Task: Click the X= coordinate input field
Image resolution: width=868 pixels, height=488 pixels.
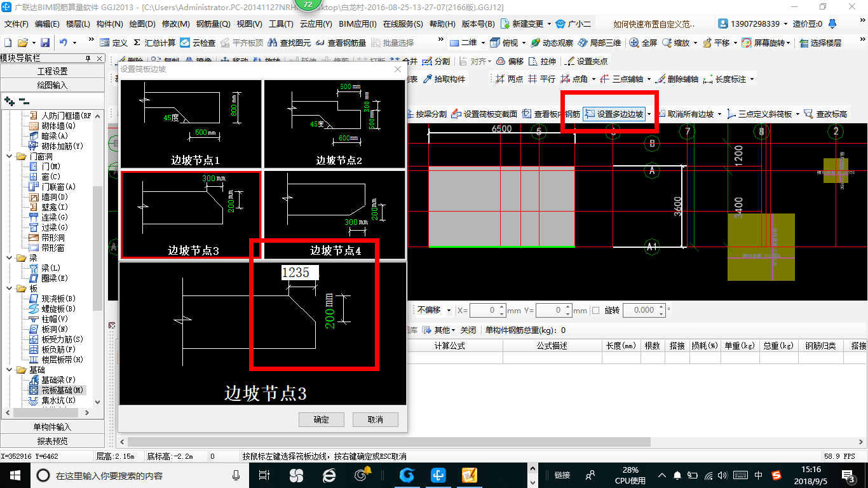Action: pyautogui.click(x=487, y=310)
